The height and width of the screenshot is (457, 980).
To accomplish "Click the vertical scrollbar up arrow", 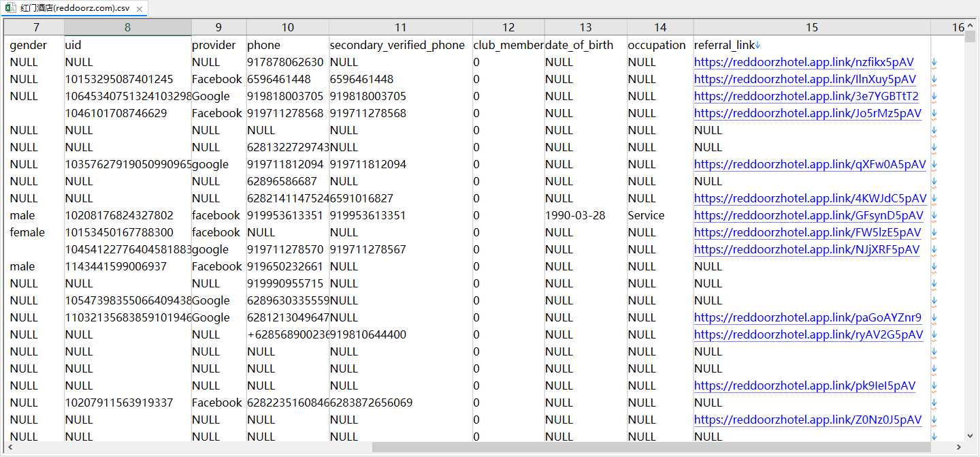I will pos(970,25).
